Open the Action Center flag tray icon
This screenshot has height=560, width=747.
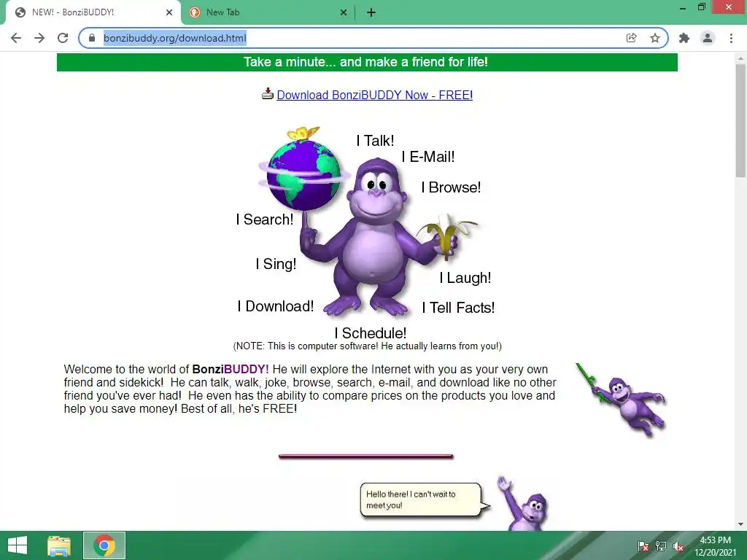643,545
